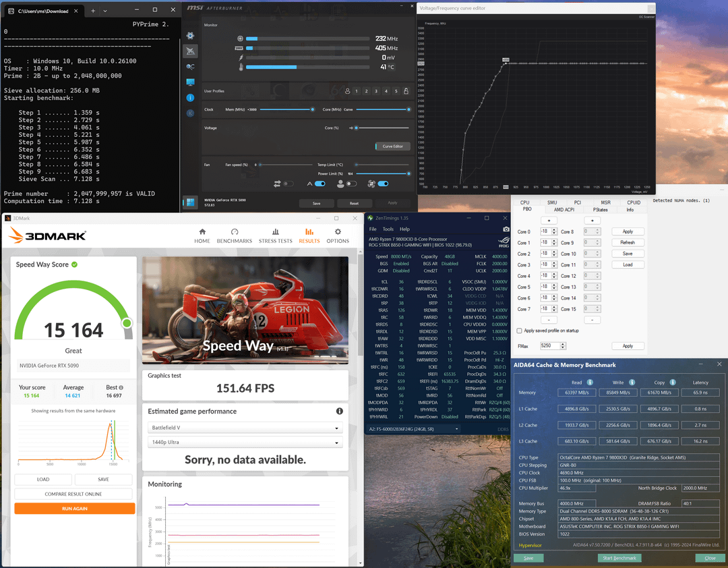Click green checkmark beside Speed Way Score
The height and width of the screenshot is (568, 728).
(74, 264)
